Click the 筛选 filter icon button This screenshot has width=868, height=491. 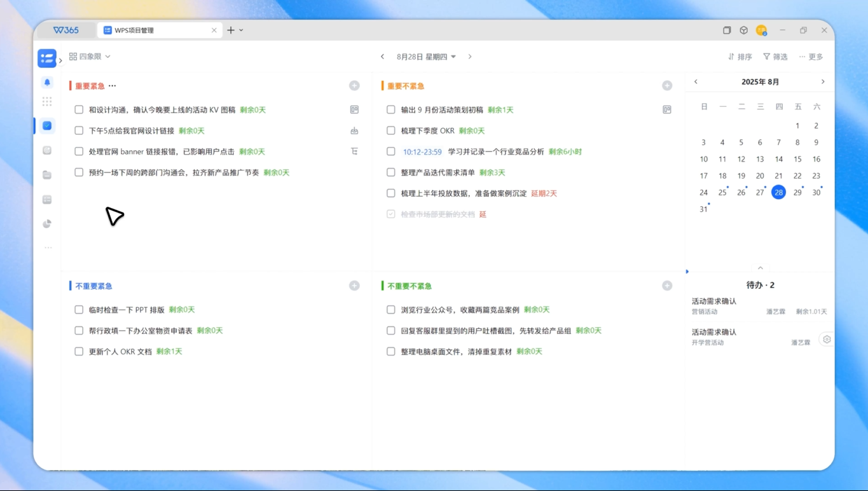(775, 57)
